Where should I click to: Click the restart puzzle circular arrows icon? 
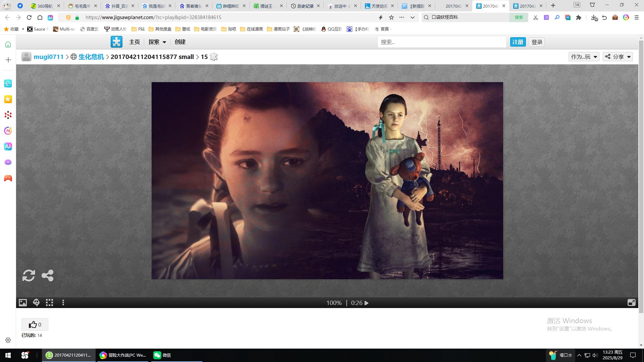(29, 276)
